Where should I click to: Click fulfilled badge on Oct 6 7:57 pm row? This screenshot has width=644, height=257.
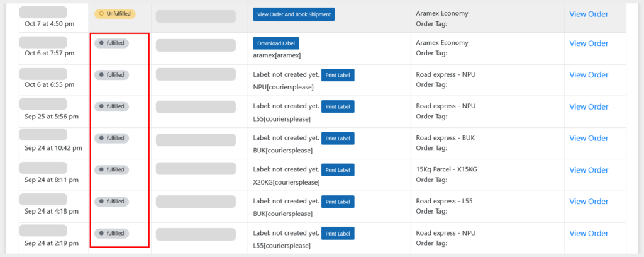click(112, 43)
